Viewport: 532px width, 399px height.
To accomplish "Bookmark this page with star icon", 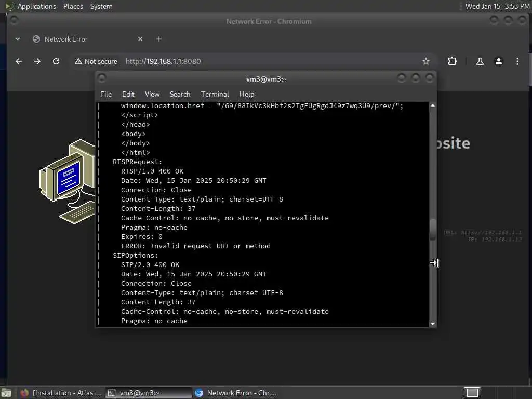I will click(x=426, y=61).
